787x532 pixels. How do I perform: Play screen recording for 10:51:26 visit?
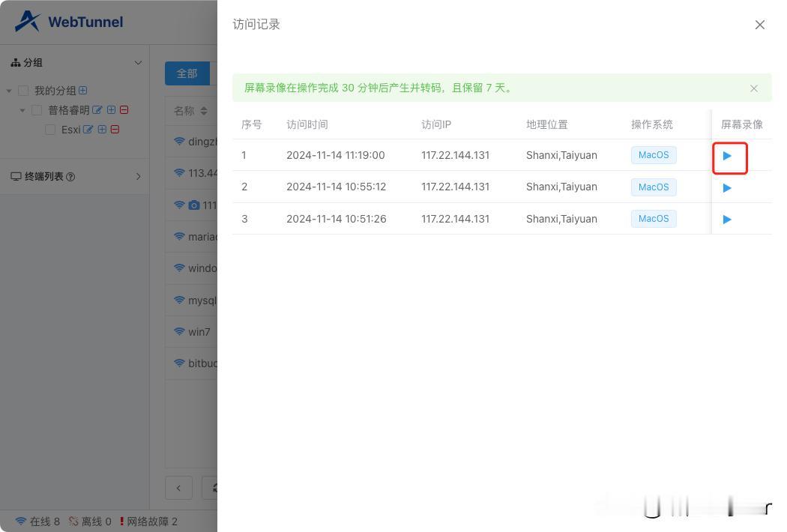[727, 220]
